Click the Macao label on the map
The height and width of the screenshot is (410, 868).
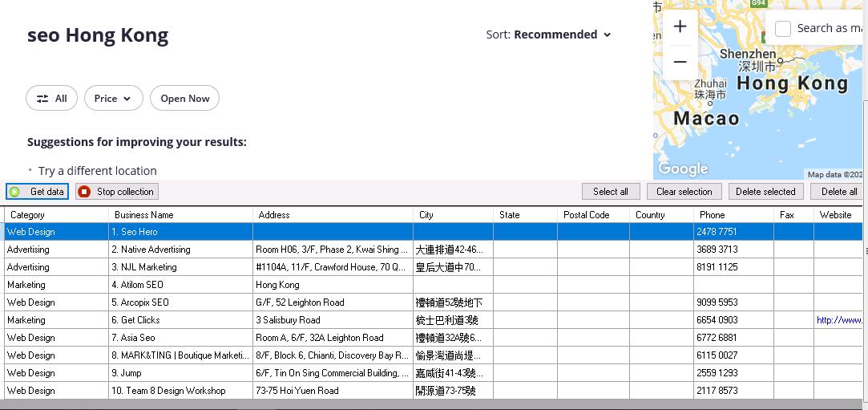click(x=706, y=118)
